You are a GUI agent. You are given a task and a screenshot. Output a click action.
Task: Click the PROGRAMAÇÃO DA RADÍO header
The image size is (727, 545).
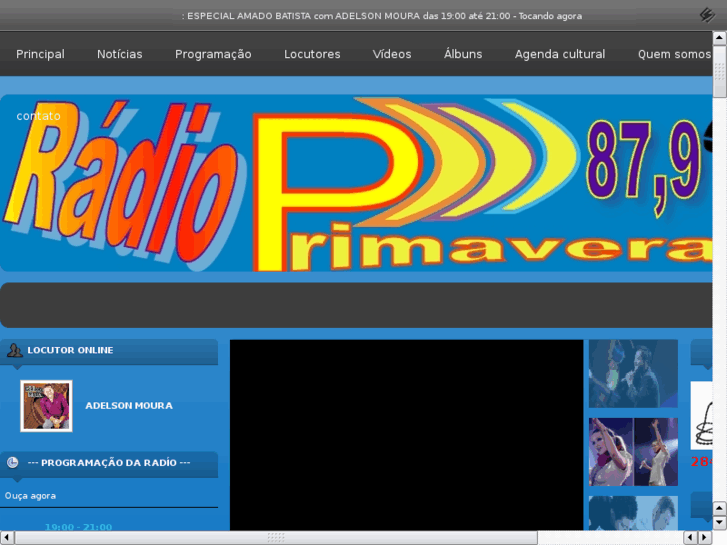tap(109, 463)
